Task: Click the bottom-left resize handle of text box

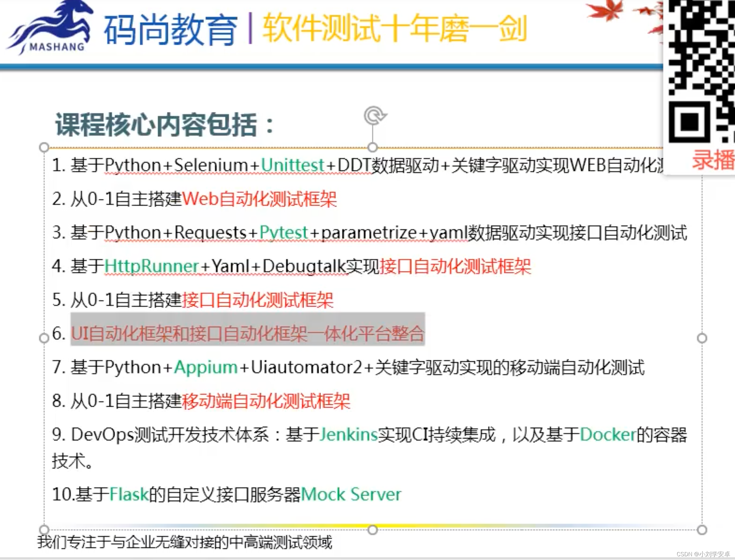Action: point(44,530)
